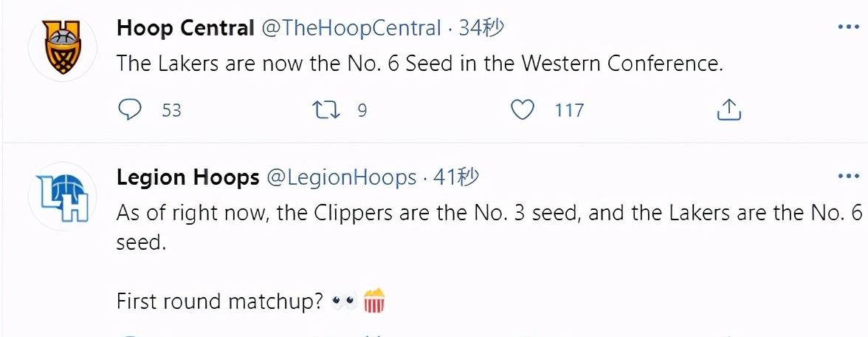
Task: Click the Hoop Central display name
Action: (185, 29)
